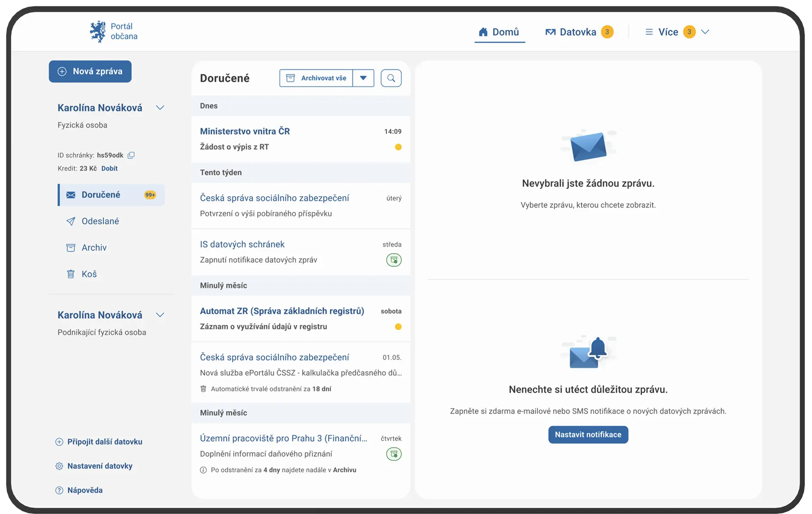Screen dimensions: 812x514
Task: Click the Dobít credit link
Action: pos(109,168)
